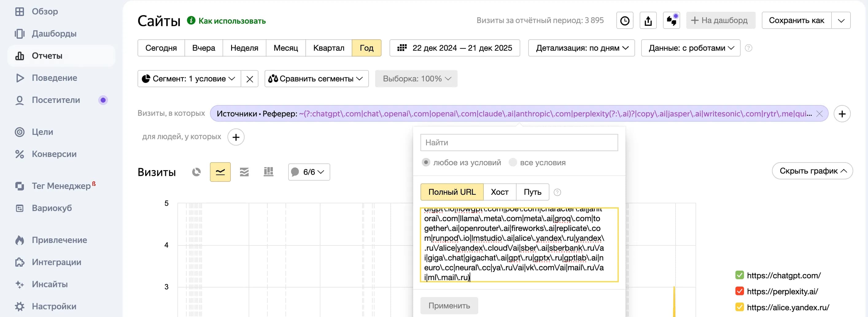868x317 pixels.
Task: Switch to Путь match mode
Action: click(x=533, y=192)
